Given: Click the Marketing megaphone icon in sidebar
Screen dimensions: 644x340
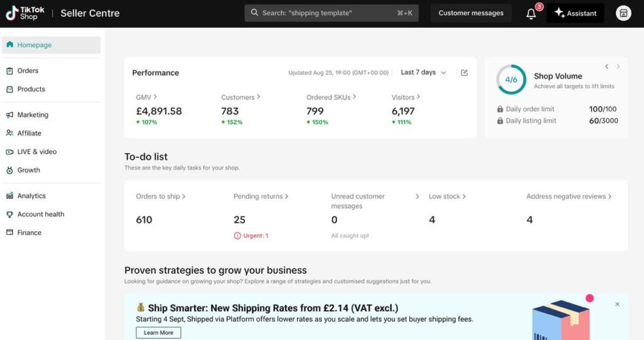Looking at the screenshot, I should click(10, 115).
